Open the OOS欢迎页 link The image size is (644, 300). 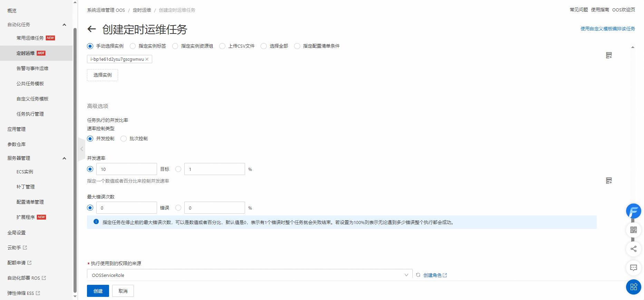(x=624, y=10)
